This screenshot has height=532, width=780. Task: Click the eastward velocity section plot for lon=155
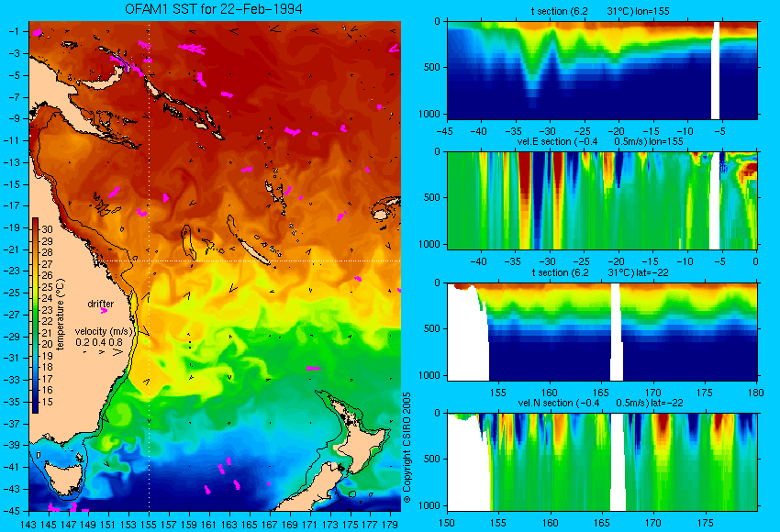(602, 200)
